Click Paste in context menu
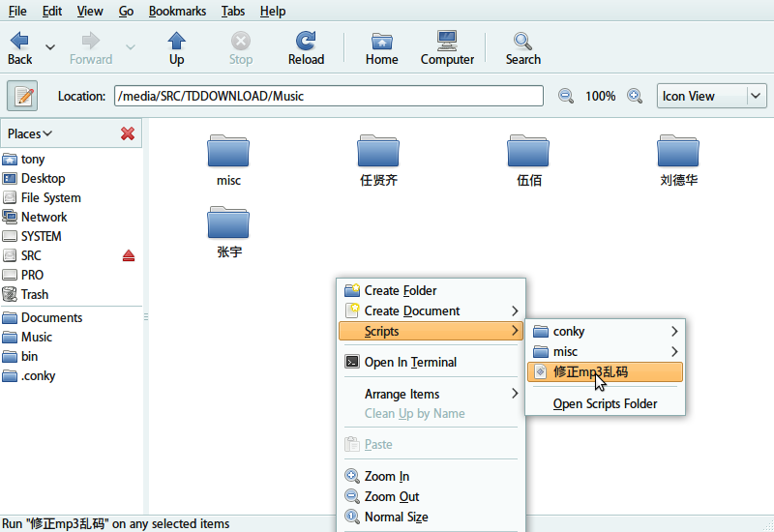 pos(431,444)
